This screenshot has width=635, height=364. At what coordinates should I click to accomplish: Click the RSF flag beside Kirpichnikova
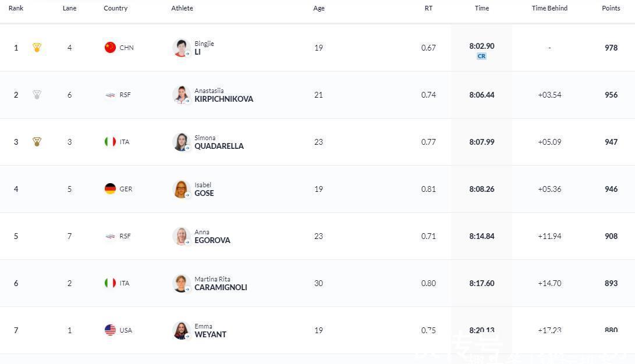tap(110, 95)
